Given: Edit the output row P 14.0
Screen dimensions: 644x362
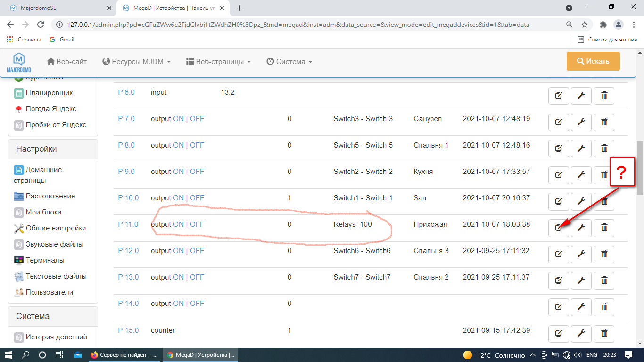Looking at the screenshot, I should (x=559, y=307).
